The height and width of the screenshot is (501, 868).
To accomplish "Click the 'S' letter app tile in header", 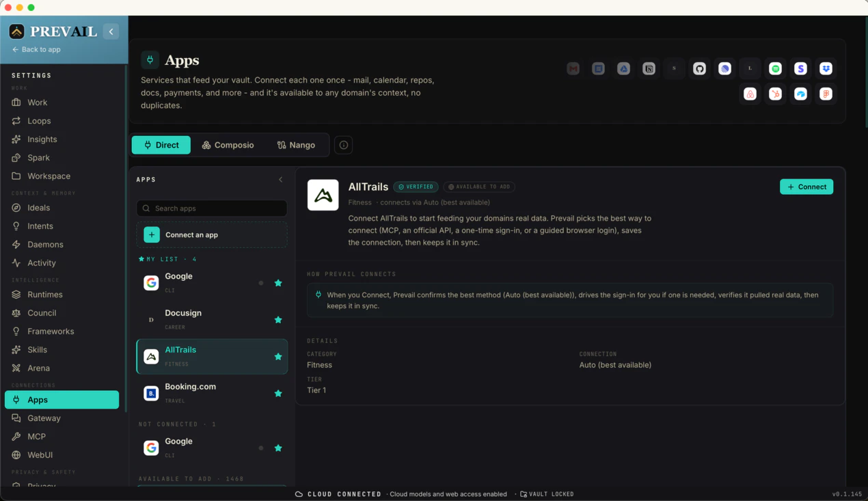I will point(674,68).
